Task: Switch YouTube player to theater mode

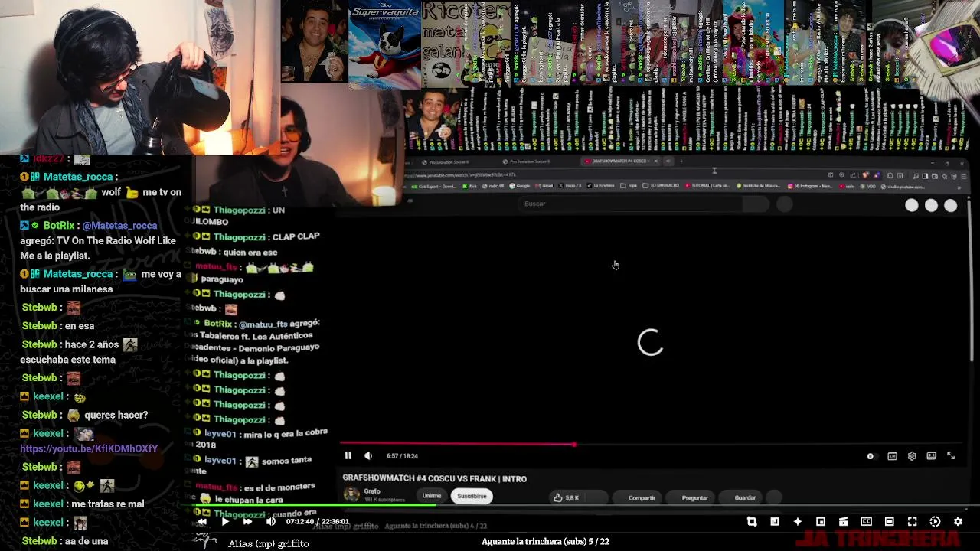Action: (931, 456)
